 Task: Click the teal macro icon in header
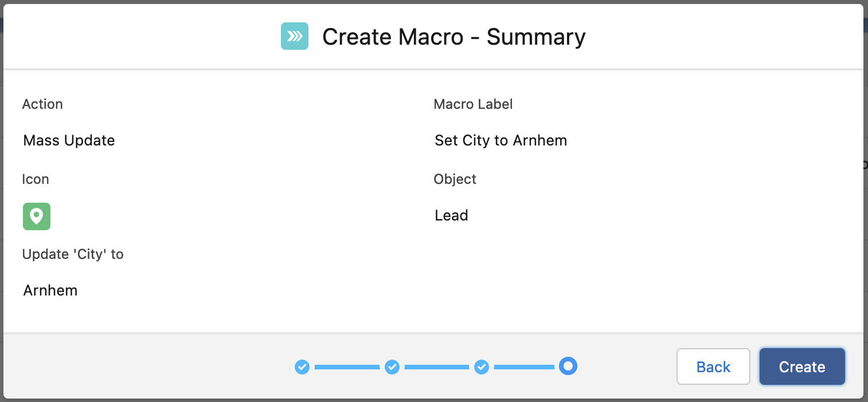[294, 36]
